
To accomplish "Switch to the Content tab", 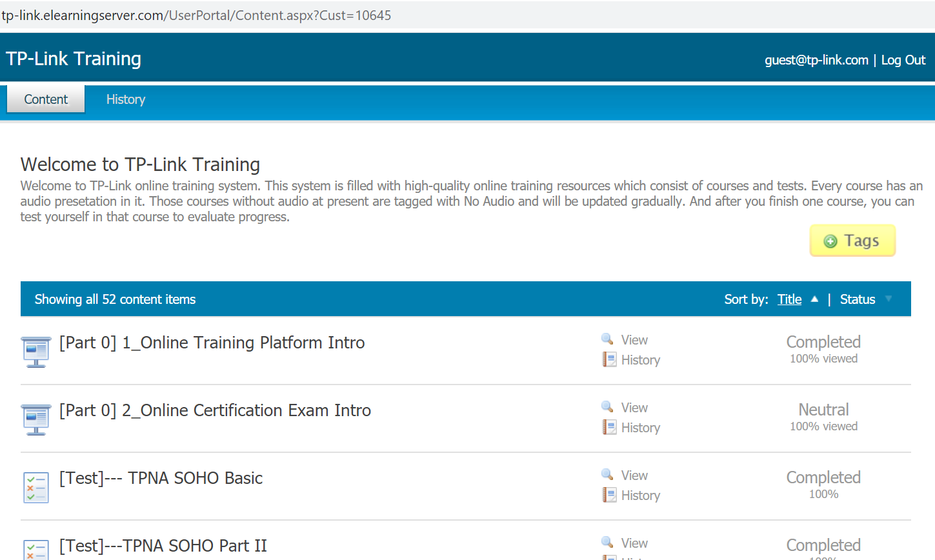I will (46, 99).
